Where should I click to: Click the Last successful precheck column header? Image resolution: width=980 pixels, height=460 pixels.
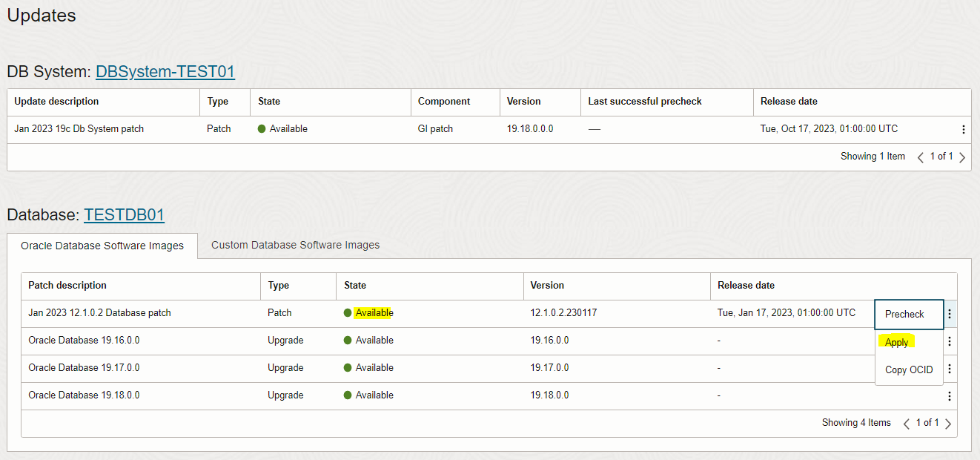point(645,102)
